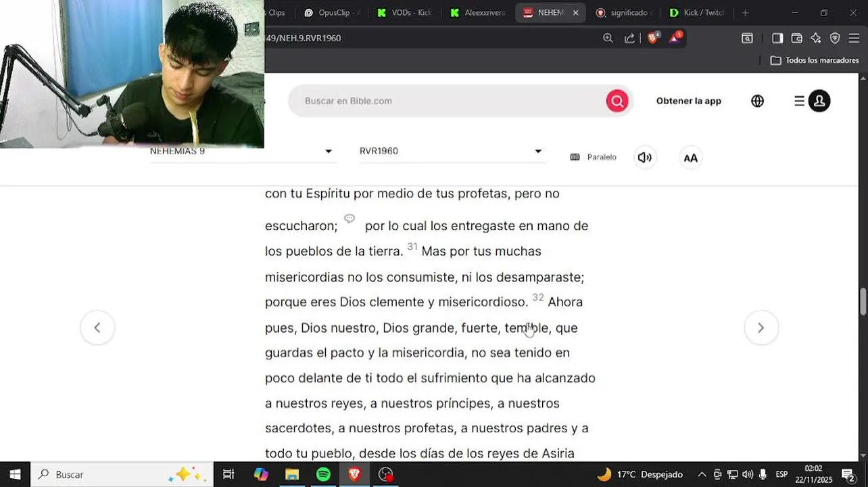Click the page vertical scrollbar thumb

pos(863,301)
